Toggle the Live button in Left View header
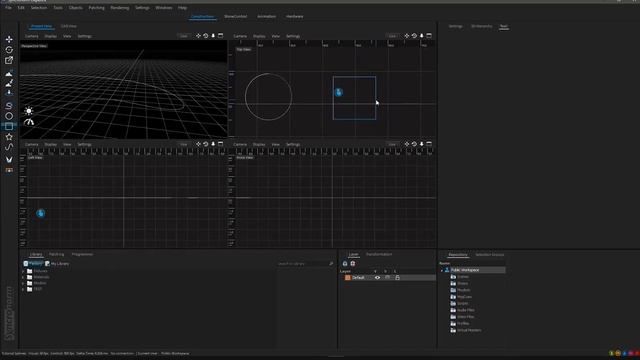The height and width of the screenshot is (360, 640). [184, 144]
